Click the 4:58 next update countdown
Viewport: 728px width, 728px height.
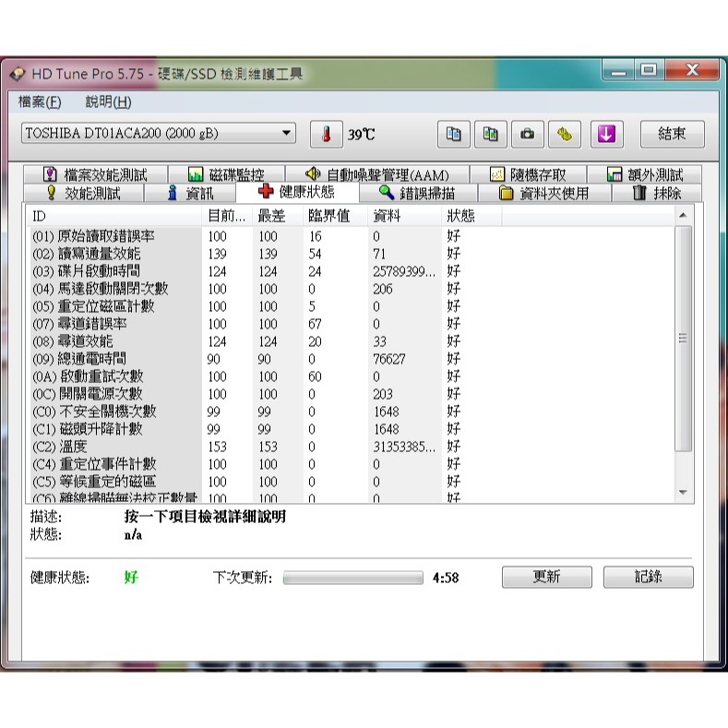click(446, 578)
